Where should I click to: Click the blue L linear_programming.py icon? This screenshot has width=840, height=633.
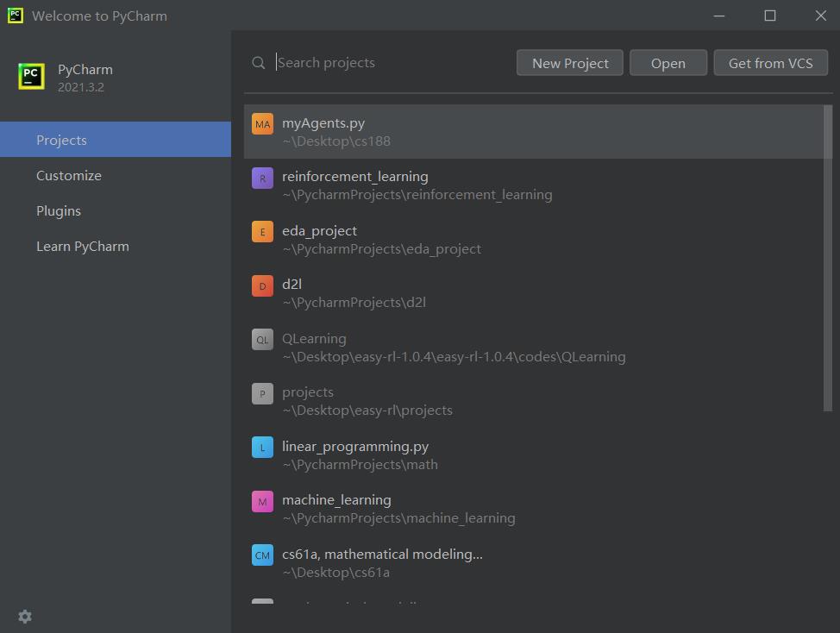[262, 448]
